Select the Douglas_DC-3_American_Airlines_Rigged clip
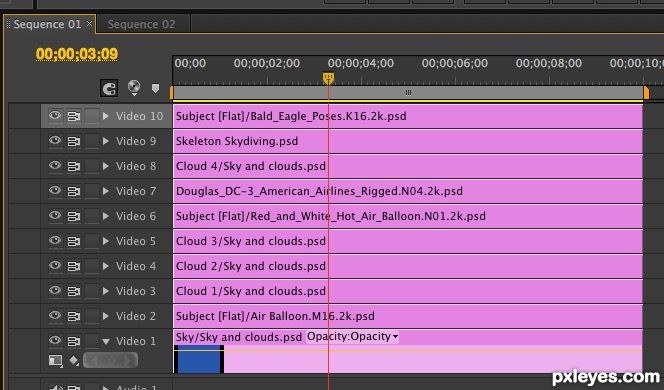The width and height of the screenshot is (664, 390). [408, 191]
